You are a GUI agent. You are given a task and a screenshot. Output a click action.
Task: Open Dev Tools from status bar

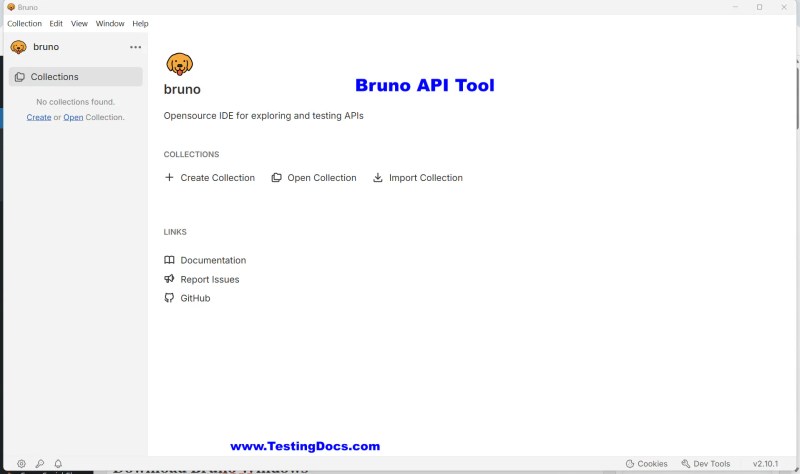(x=706, y=464)
